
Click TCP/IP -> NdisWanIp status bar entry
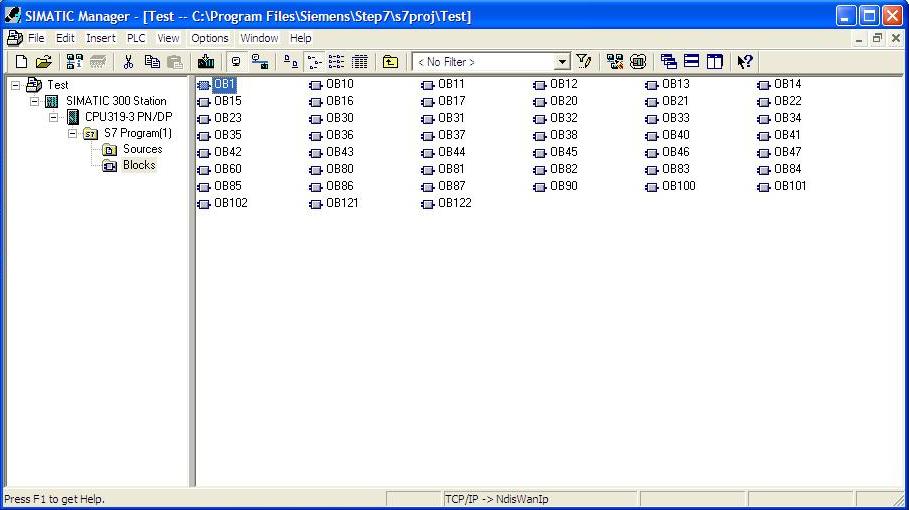(496, 499)
